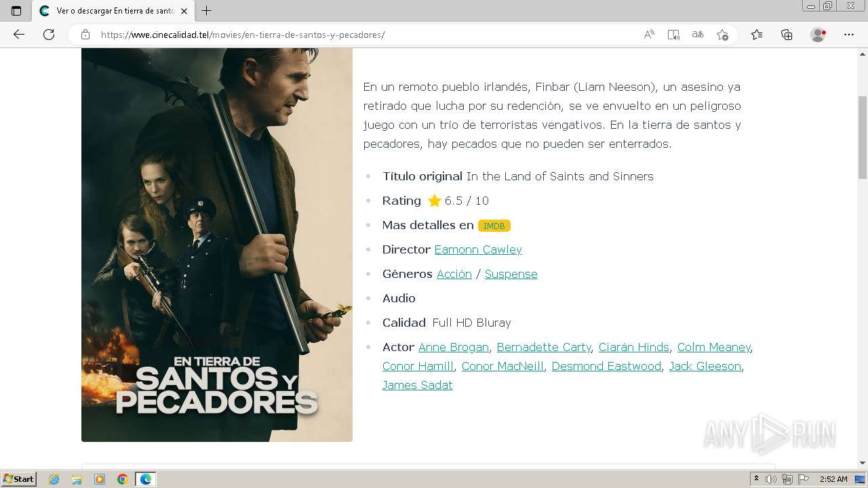Open the IMDB badge link
The height and width of the screenshot is (488, 868).
point(494,226)
